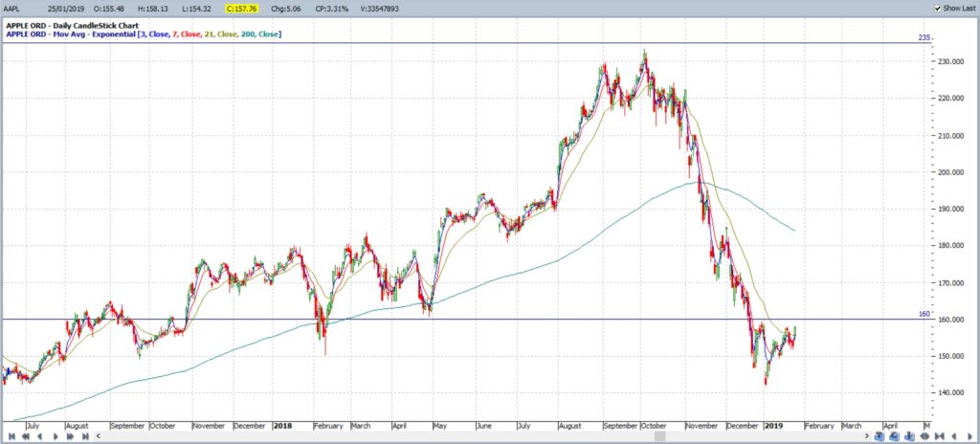Select the Mov Avg Exponential legend line
The image size is (980, 444).
(x=144, y=33)
